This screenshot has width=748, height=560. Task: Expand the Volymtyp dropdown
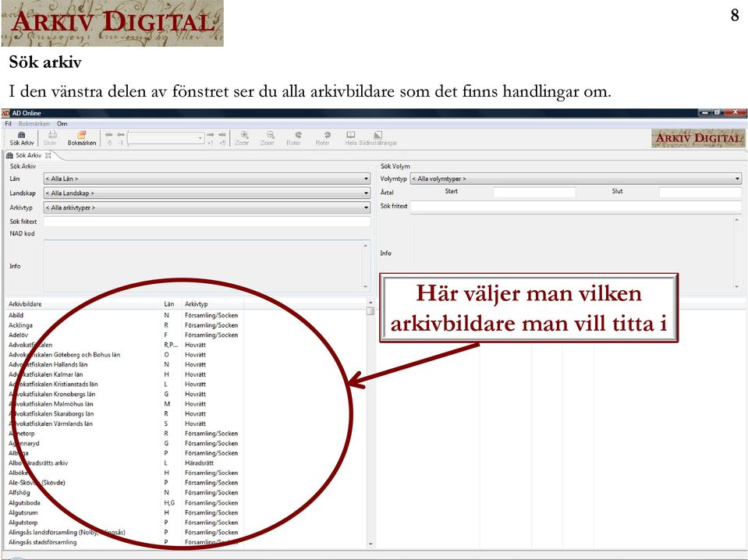(x=738, y=179)
